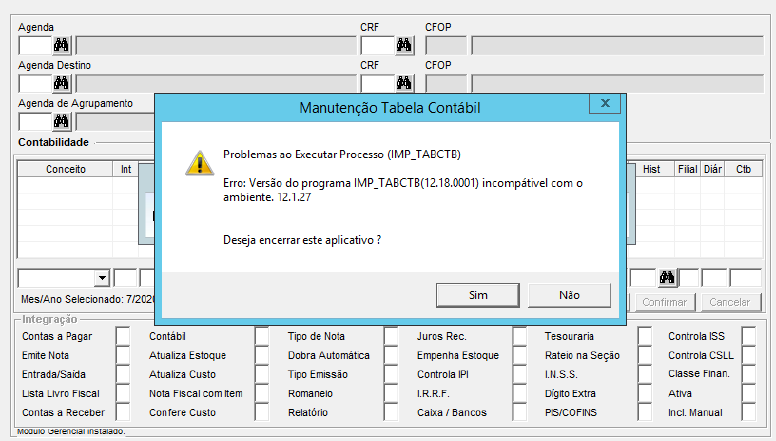Check the Confere Custo checkbox
The height and width of the screenshot is (441, 776).
click(262, 412)
